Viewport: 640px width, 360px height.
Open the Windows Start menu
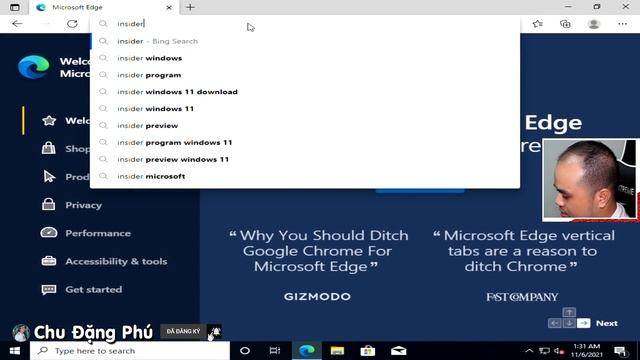click(15, 351)
